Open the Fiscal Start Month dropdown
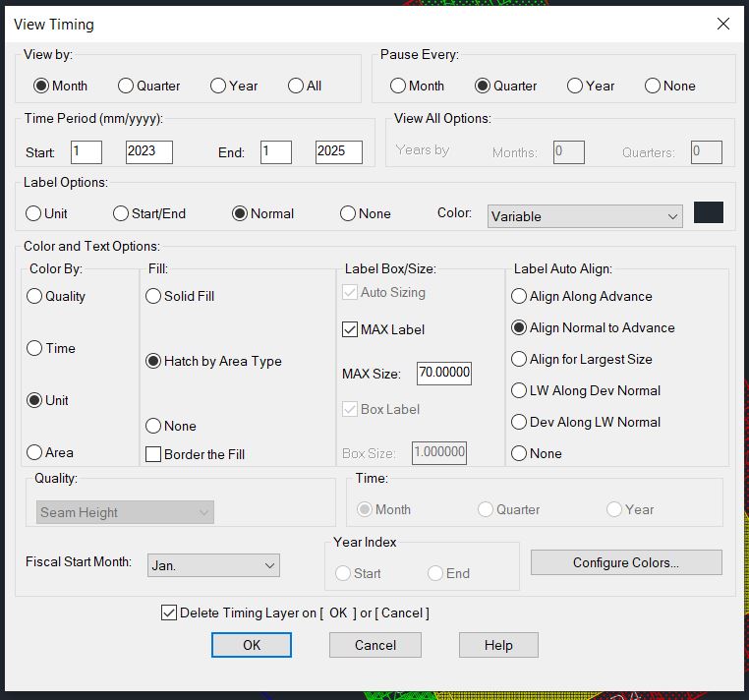 coord(213,565)
